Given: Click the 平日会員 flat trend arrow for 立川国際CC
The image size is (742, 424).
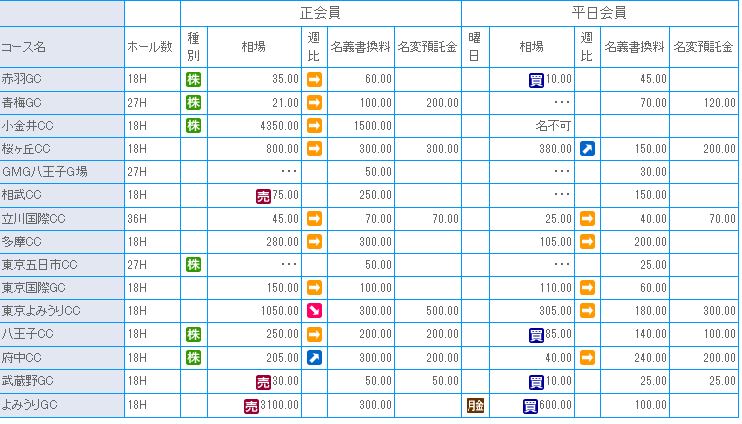Looking at the screenshot, I should click(x=587, y=219).
